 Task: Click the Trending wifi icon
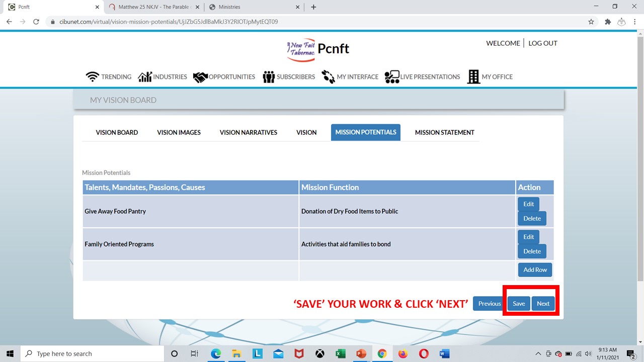(93, 77)
